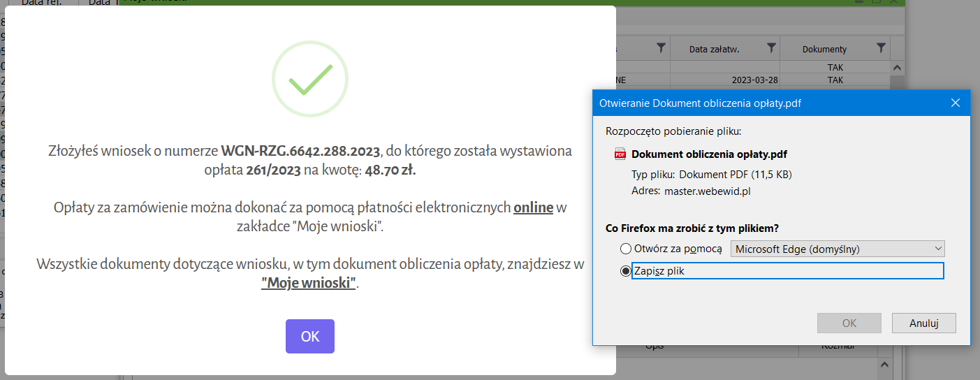Screen dimensions: 980x380
Task: Click the green success checkmark icon
Action: tap(309, 79)
